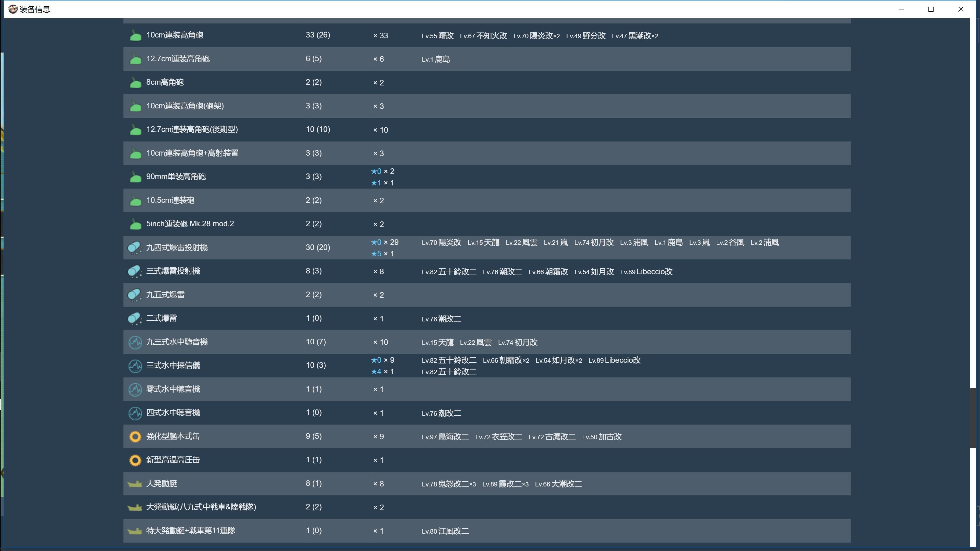Image resolution: width=980 pixels, height=551 pixels.
Task: Click the 新型高温高圧缶 boiler icon
Action: pyautogui.click(x=135, y=460)
